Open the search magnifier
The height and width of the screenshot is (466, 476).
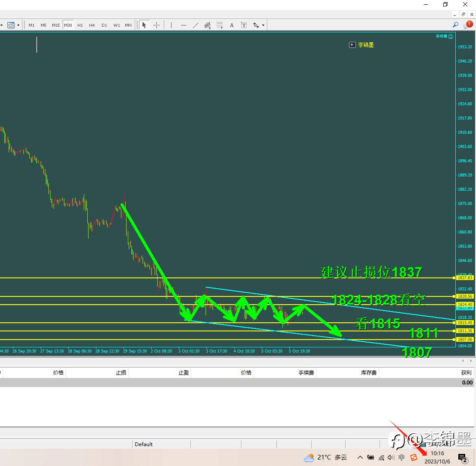pos(455,25)
